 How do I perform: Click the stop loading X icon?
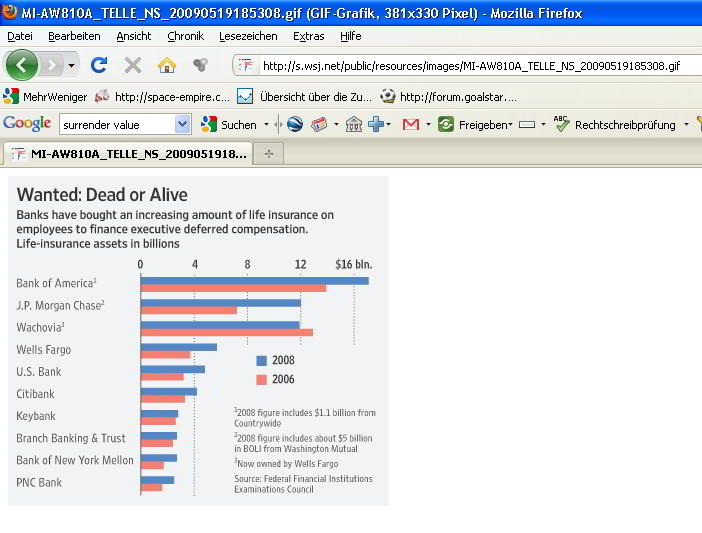[x=133, y=65]
